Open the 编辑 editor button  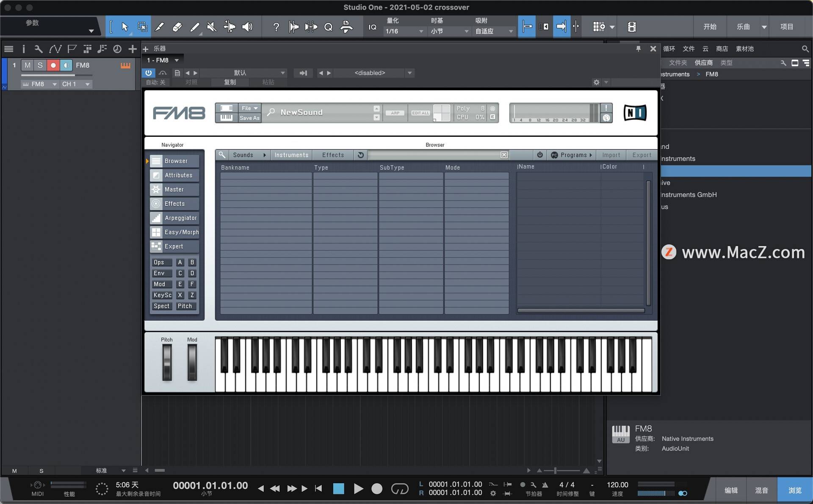coord(731,490)
